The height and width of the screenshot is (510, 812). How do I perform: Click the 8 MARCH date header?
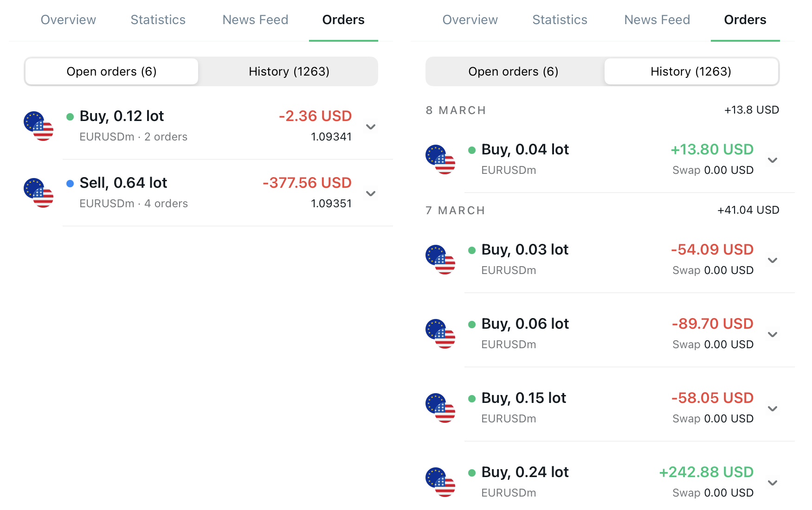(x=456, y=110)
